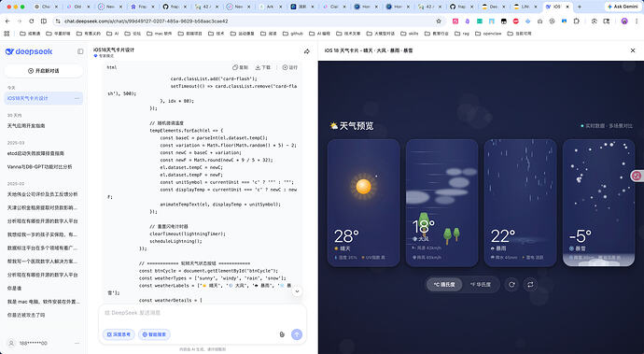
Task: Open the skills bookmark folder
Action: [410, 34]
